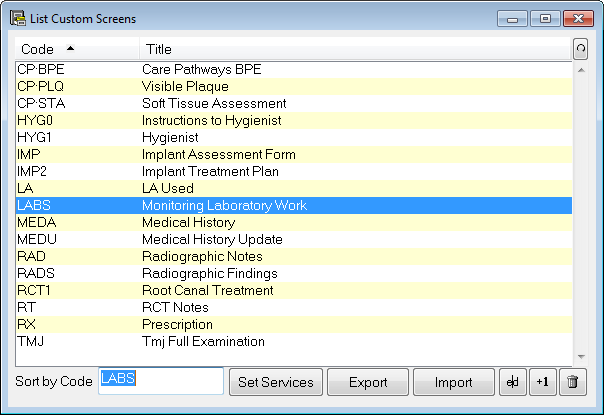Screen dimensions: 604x415
Task: Click the refresh icon beside Title header
Action: tap(580, 49)
